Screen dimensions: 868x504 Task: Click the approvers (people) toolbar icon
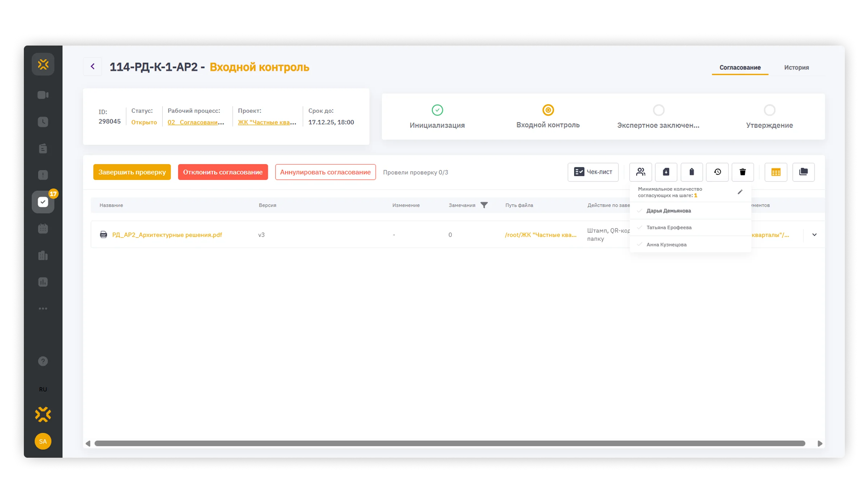[641, 172]
